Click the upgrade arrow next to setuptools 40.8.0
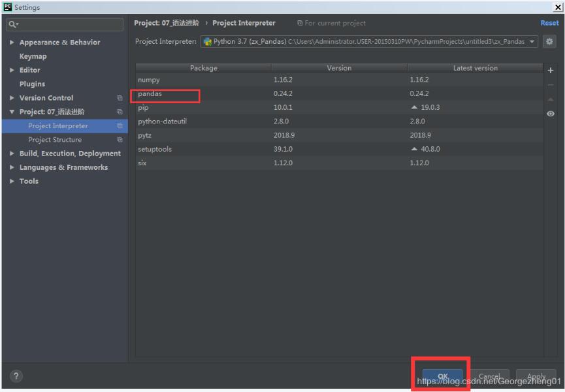Viewport: 565px width, 392px height. point(414,149)
